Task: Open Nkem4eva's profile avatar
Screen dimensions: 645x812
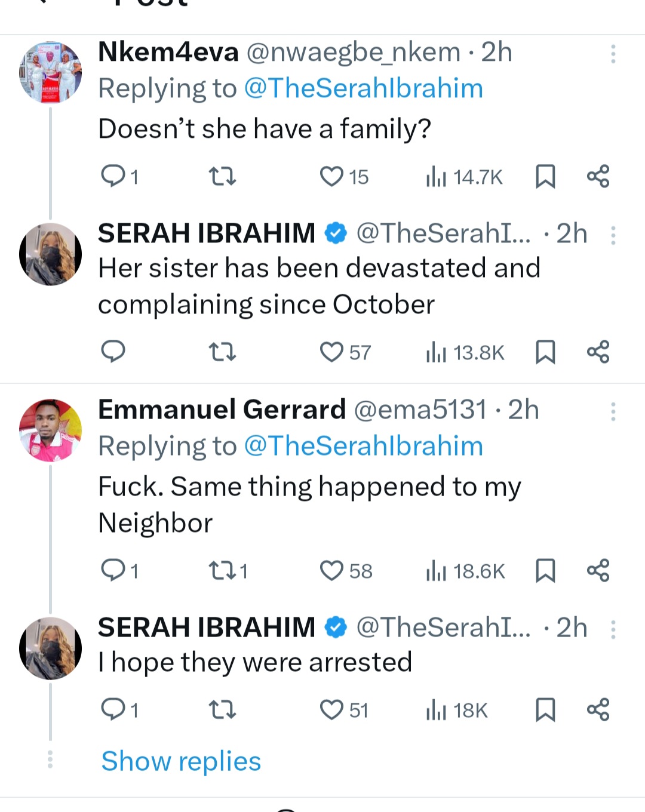Action: [51, 73]
